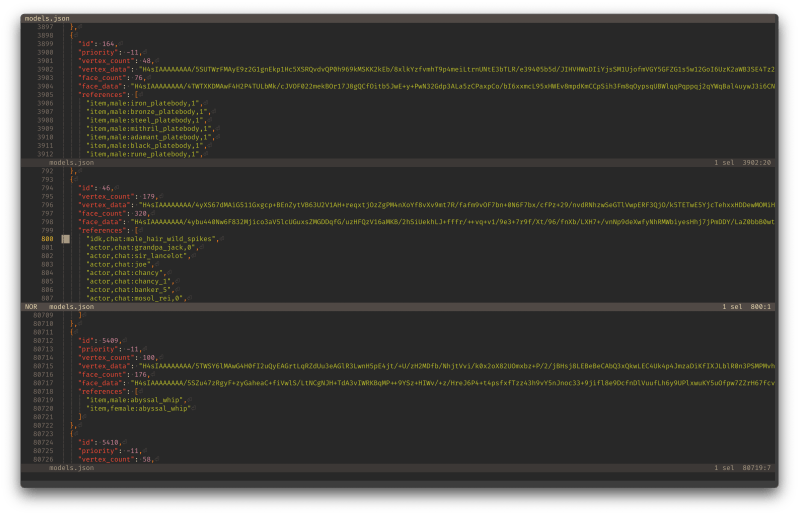Click the grandpa_jack reference string
The height and width of the screenshot is (515, 799).
point(143,248)
